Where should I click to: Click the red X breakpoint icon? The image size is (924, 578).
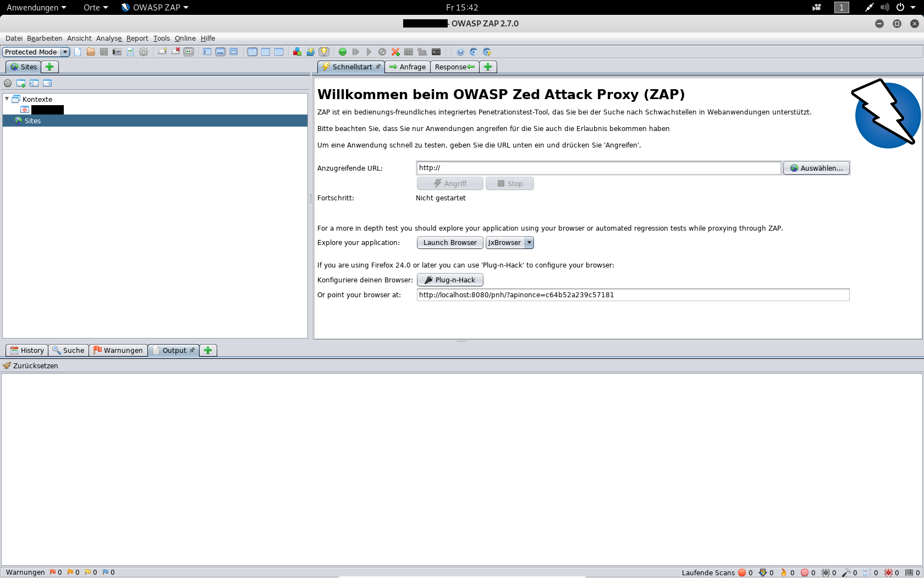coord(395,52)
